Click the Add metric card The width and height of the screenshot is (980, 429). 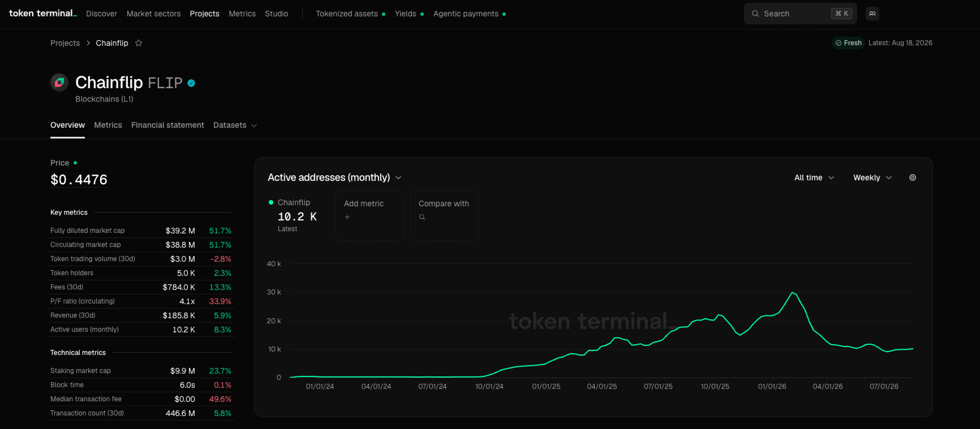click(x=369, y=215)
